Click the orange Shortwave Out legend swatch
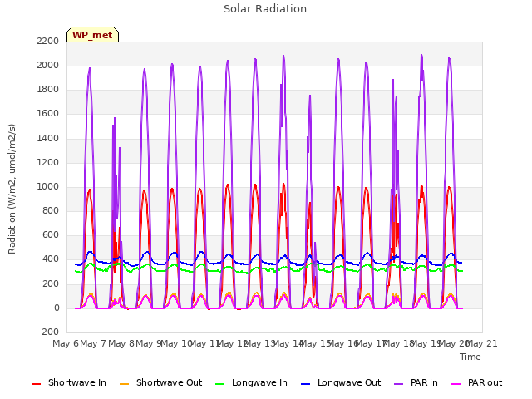This screenshot has height=399, width=532. pos(124,384)
